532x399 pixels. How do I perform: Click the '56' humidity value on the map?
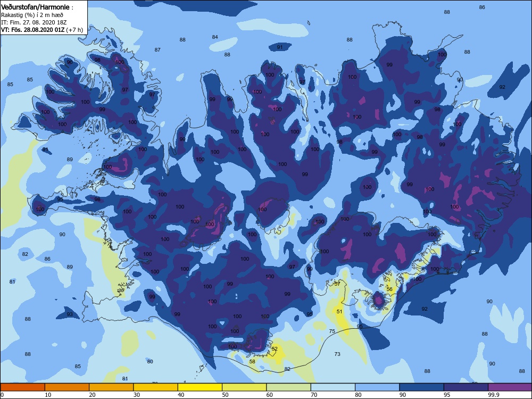point(389,289)
